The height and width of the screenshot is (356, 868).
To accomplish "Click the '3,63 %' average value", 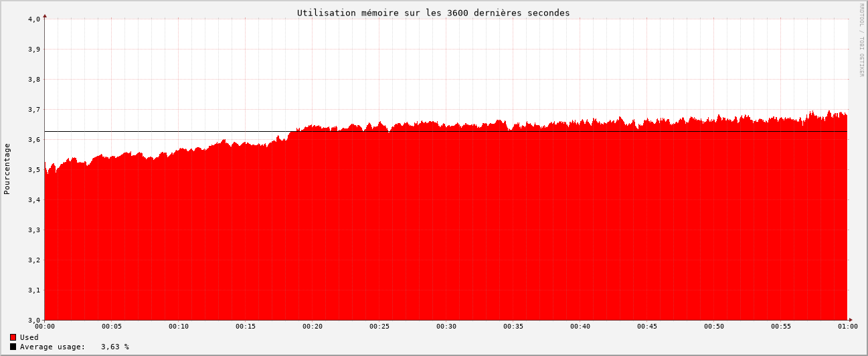I will (115, 347).
